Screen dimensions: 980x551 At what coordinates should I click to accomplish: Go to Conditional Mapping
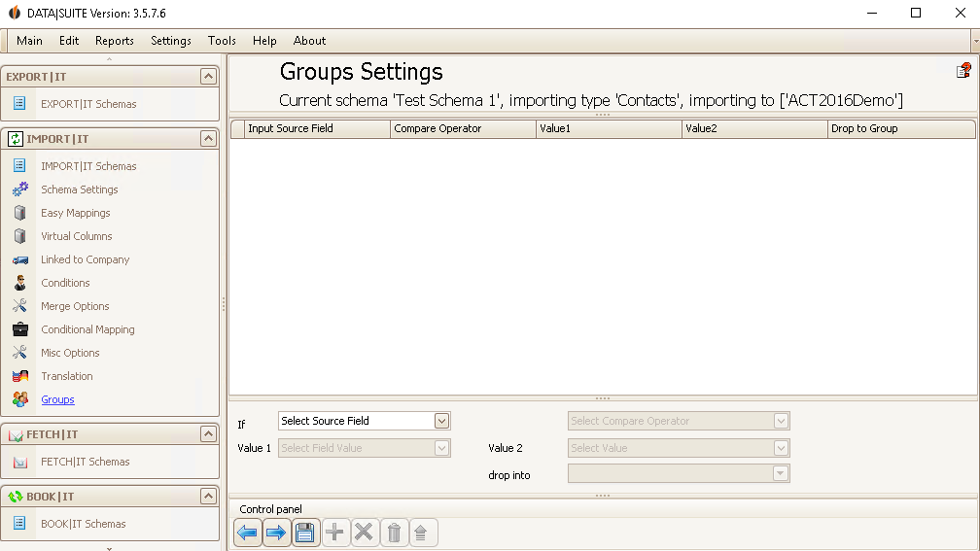(87, 329)
